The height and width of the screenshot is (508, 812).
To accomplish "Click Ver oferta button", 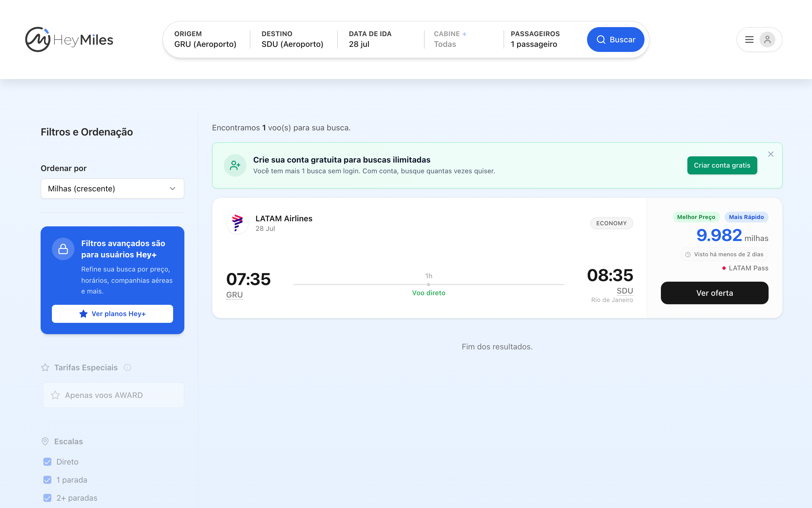I will (715, 293).
